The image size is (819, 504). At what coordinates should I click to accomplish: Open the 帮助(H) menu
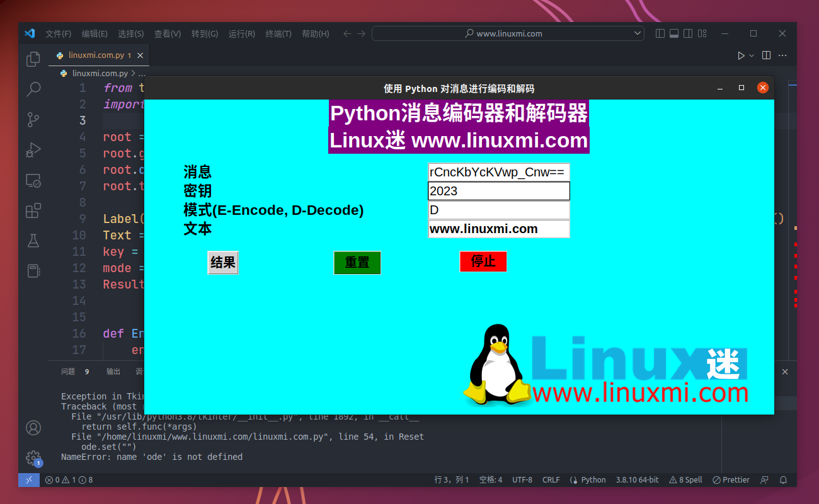click(316, 33)
